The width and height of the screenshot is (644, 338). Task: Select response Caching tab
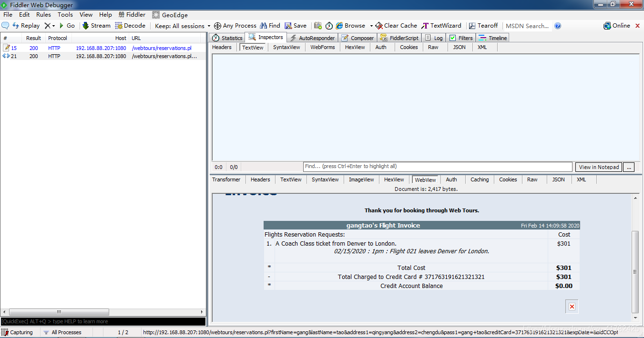coord(480,179)
